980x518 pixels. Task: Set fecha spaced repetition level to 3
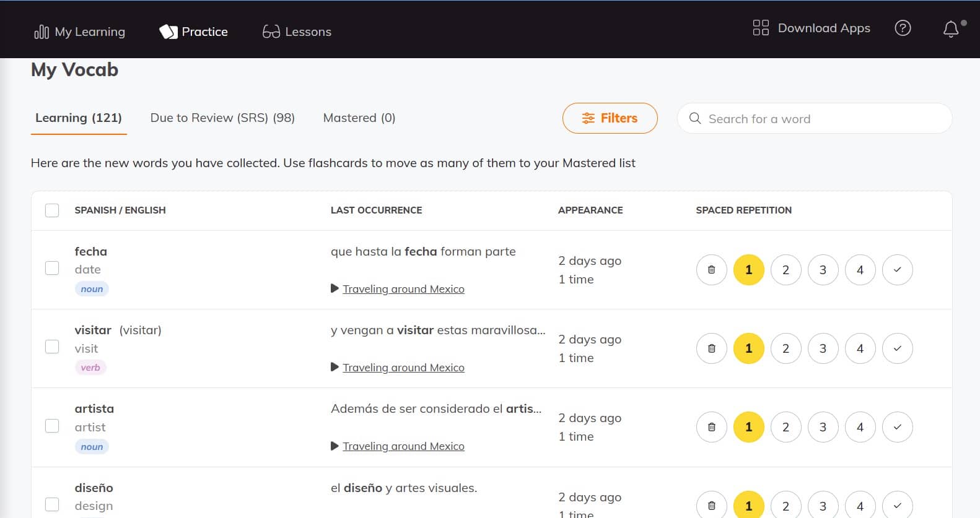click(x=823, y=270)
